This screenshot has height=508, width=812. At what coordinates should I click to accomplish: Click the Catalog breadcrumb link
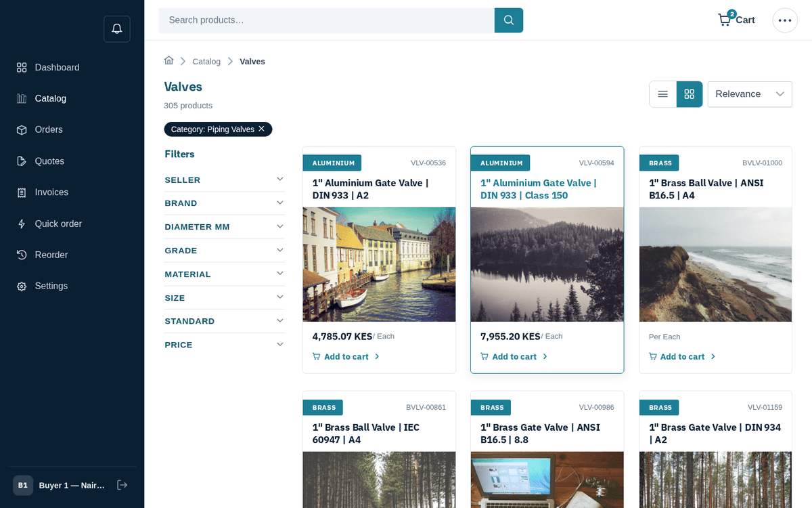(206, 62)
